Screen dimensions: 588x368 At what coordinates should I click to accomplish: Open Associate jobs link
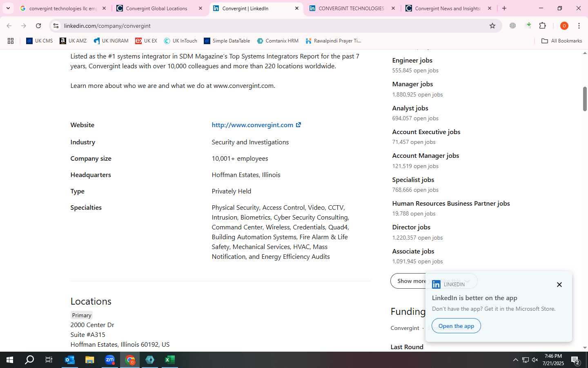[413, 251]
